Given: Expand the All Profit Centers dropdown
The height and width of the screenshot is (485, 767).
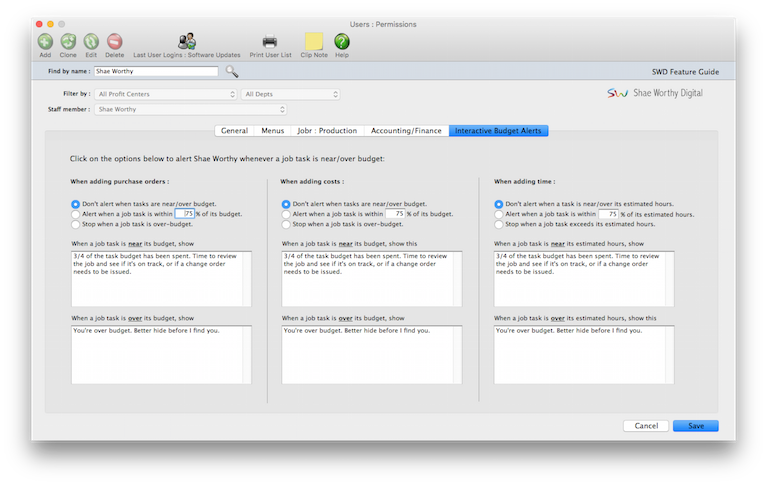Looking at the screenshot, I should (x=166, y=94).
